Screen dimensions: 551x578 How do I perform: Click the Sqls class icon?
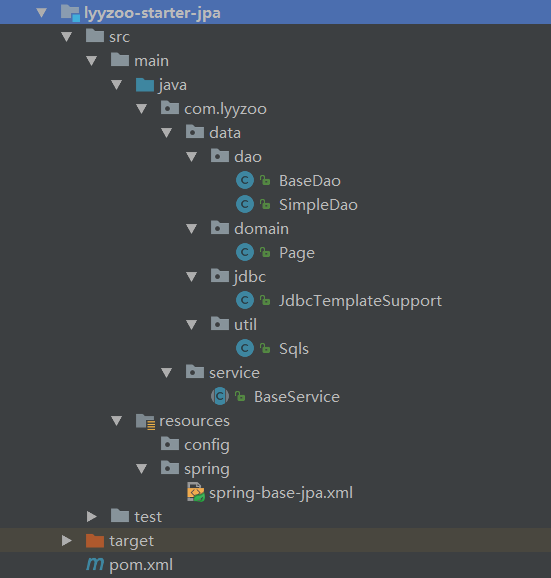click(x=245, y=348)
